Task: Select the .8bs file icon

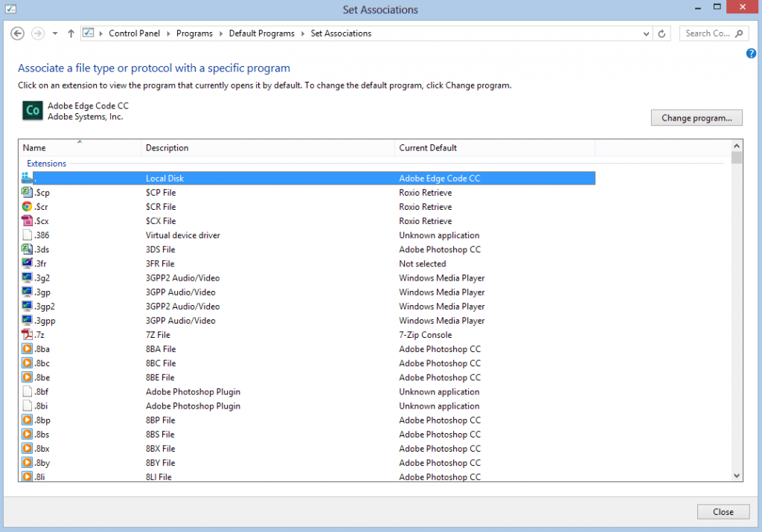Action: click(x=27, y=434)
